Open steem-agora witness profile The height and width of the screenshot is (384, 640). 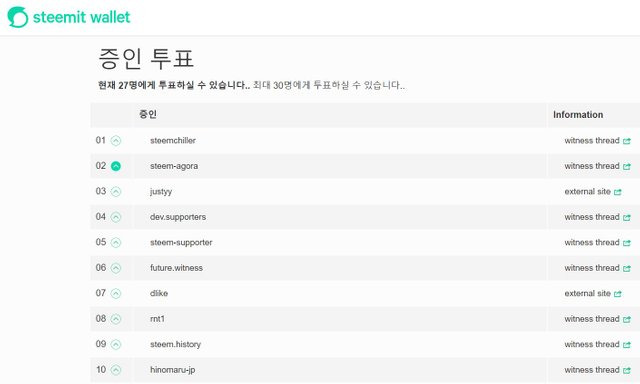(x=174, y=166)
